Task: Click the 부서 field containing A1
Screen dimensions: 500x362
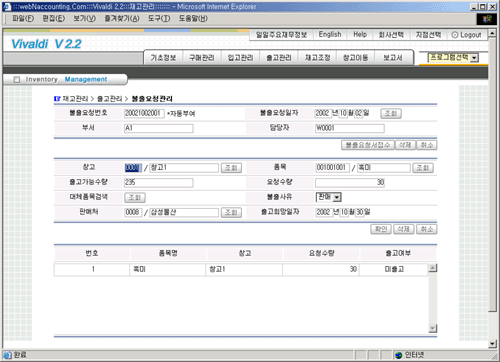Action: [x=159, y=128]
